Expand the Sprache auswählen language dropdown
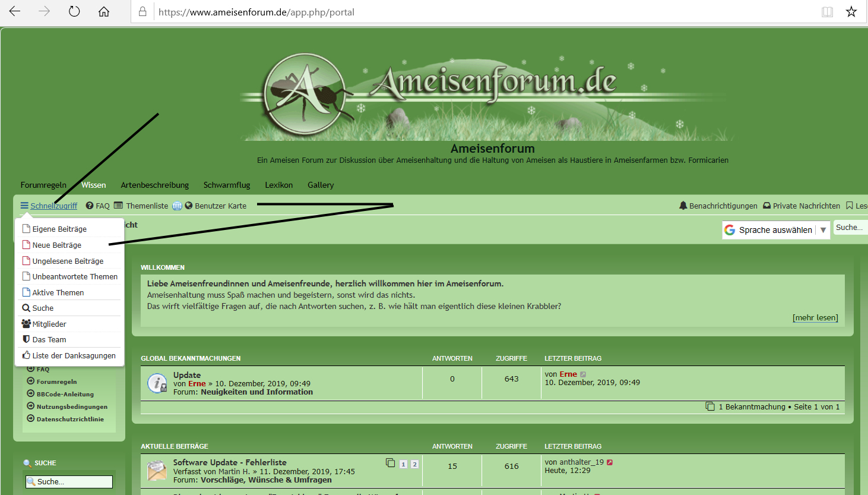This screenshot has height=495, width=868. point(823,230)
